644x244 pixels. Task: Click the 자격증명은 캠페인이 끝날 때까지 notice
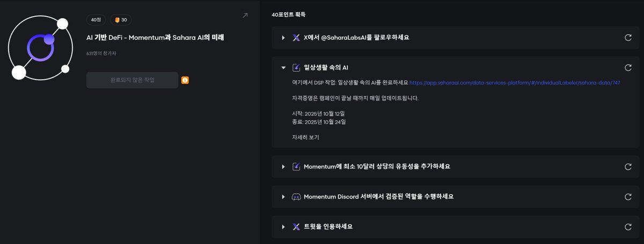[x=355, y=98]
